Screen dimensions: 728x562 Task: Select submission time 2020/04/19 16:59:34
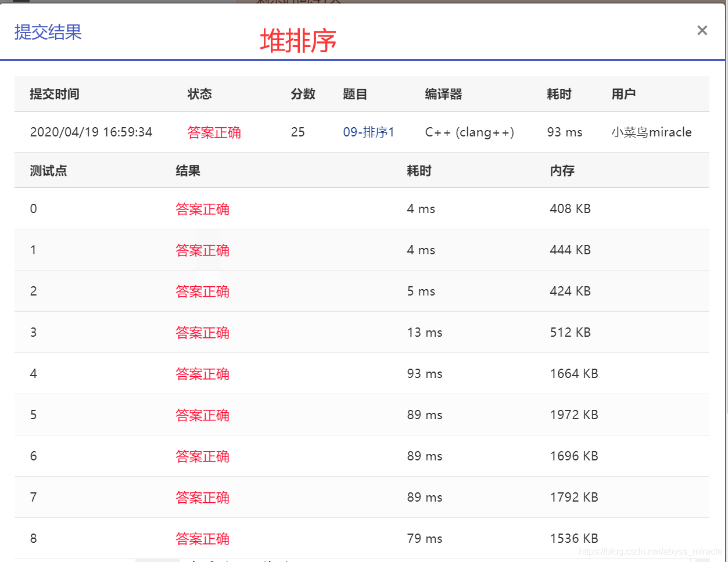91,132
